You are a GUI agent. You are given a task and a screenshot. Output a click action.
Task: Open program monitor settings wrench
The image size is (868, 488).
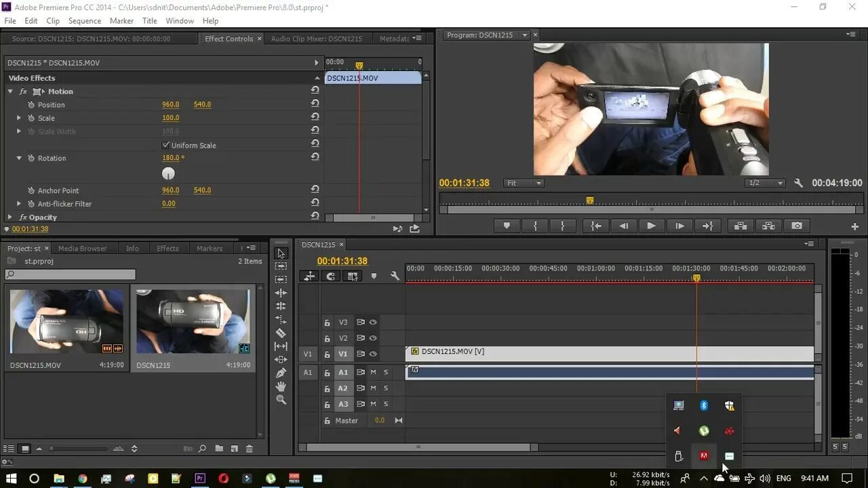(x=798, y=183)
